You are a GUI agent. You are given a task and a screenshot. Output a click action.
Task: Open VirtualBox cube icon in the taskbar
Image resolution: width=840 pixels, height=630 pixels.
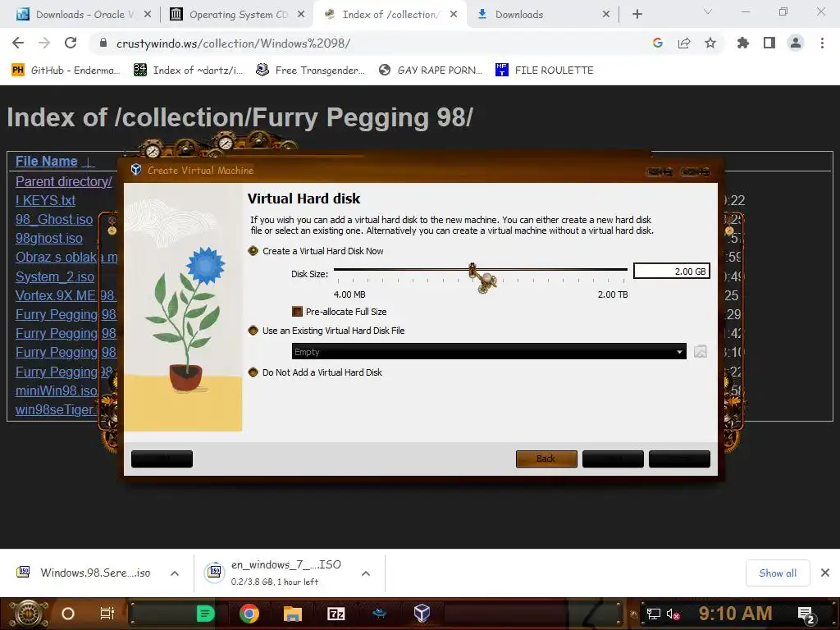422,613
